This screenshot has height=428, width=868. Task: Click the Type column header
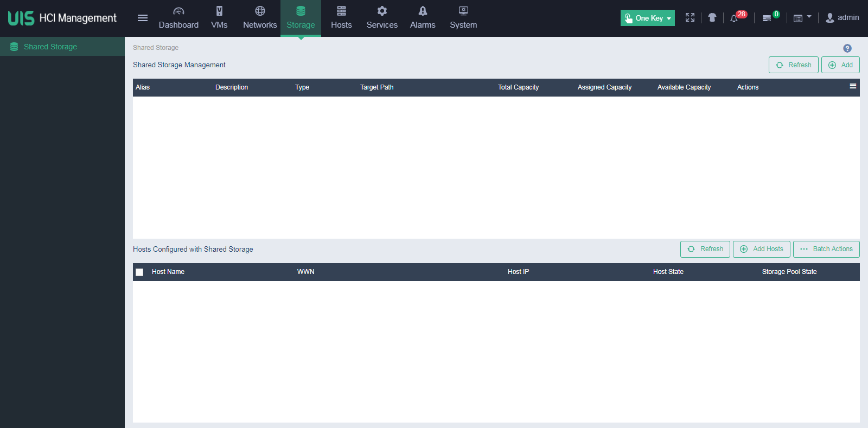(x=302, y=87)
